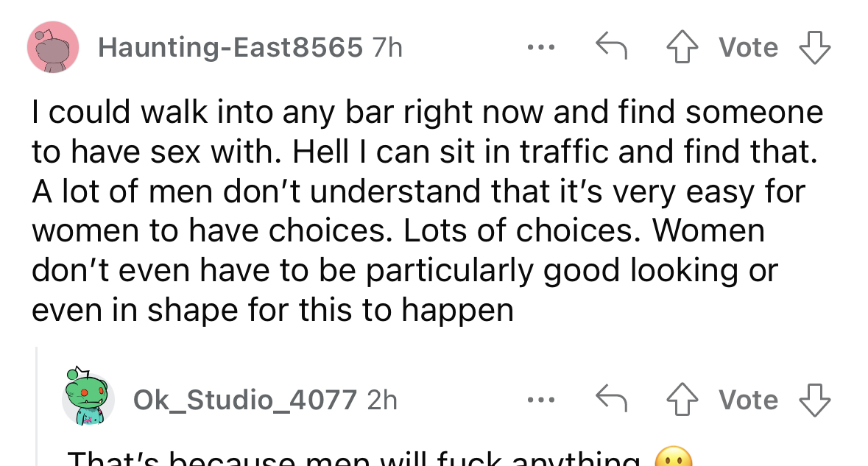868x466 pixels.
Task: Downvote Ok_Studio_4077's reply
Action: pos(814,400)
